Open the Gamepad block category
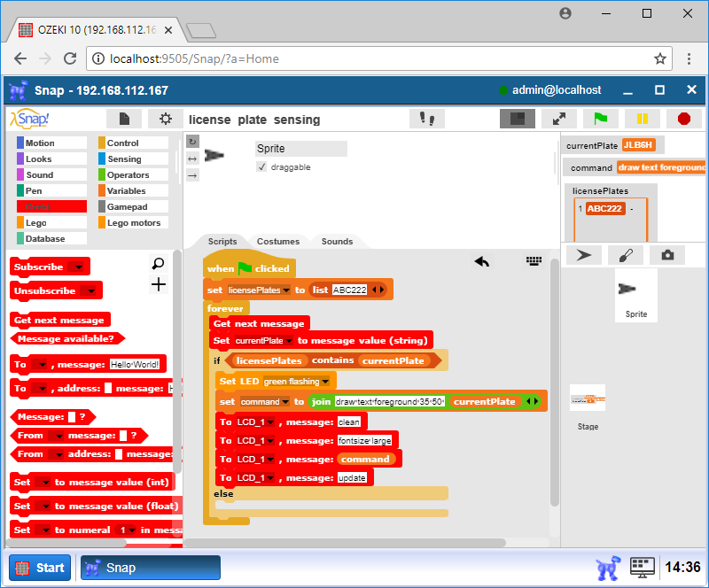Screen dimensions: 709x588 (134, 206)
